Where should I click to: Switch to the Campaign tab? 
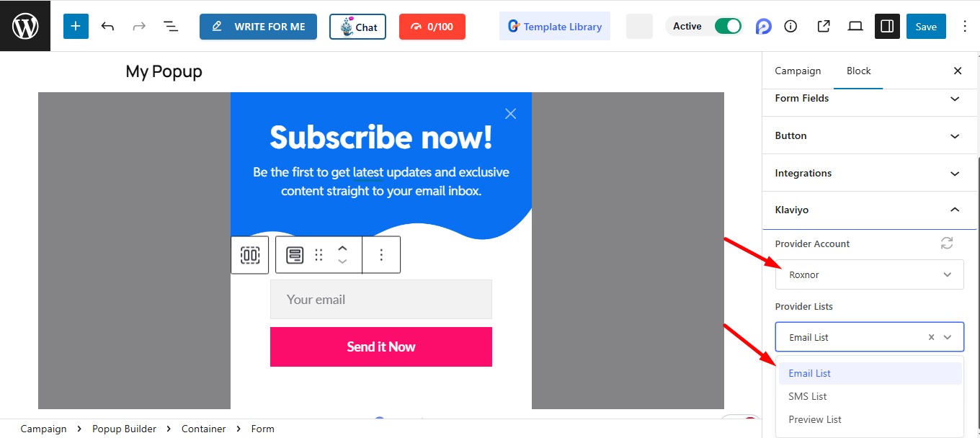pyautogui.click(x=798, y=71)
